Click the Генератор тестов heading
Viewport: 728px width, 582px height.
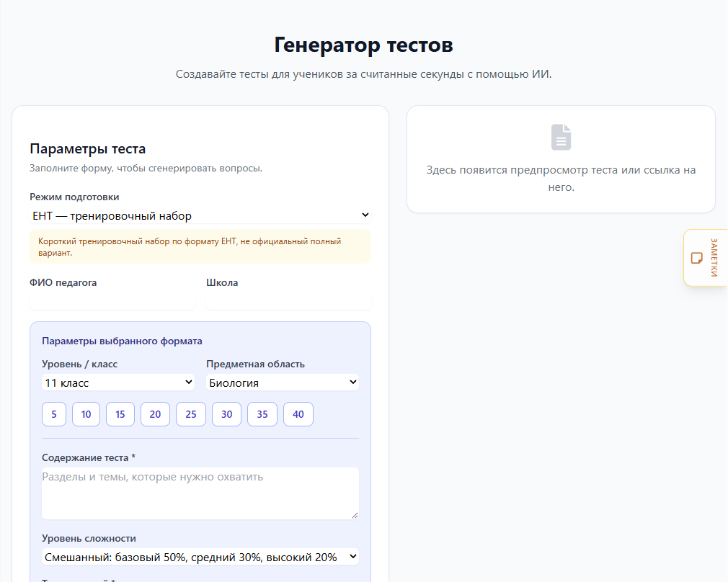coord(363,45)
